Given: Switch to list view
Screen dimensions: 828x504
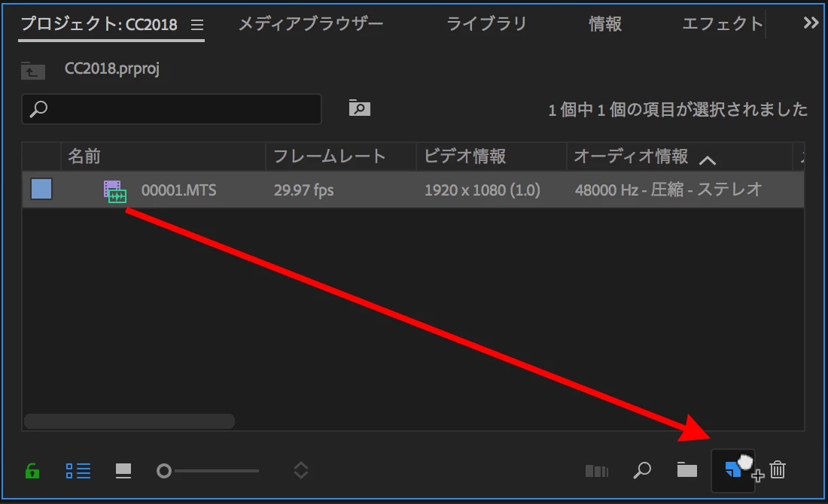Looking at the screenshot, I should 78,470.
